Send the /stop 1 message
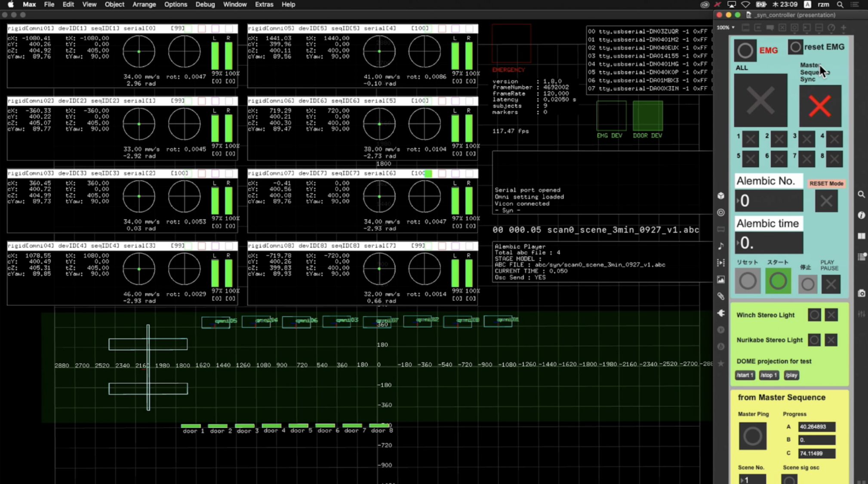868x484 pixels. 769,375
